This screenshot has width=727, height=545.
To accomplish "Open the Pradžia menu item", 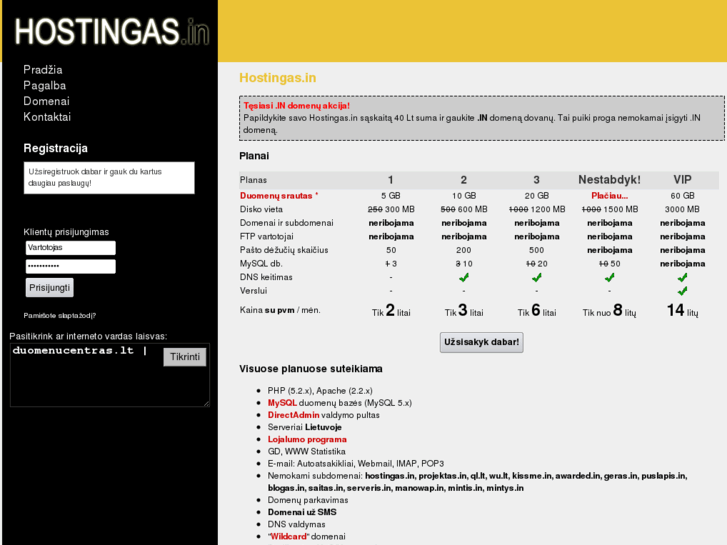I will [x=43, y=70].
